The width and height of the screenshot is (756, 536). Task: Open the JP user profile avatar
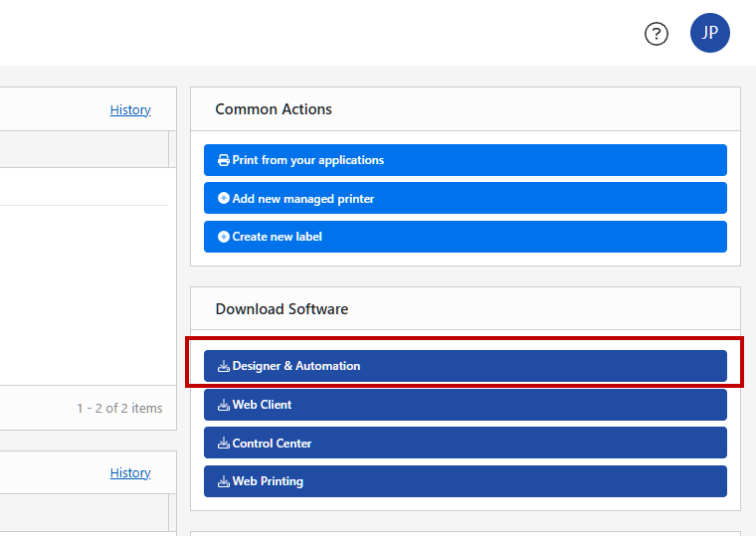pyautogui.click(x=709, y=33)
